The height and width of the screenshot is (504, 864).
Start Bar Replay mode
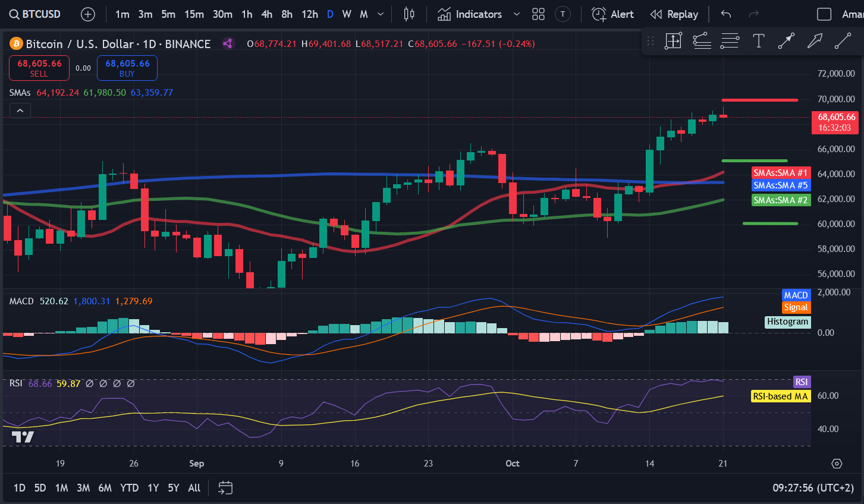pos(674,14)
